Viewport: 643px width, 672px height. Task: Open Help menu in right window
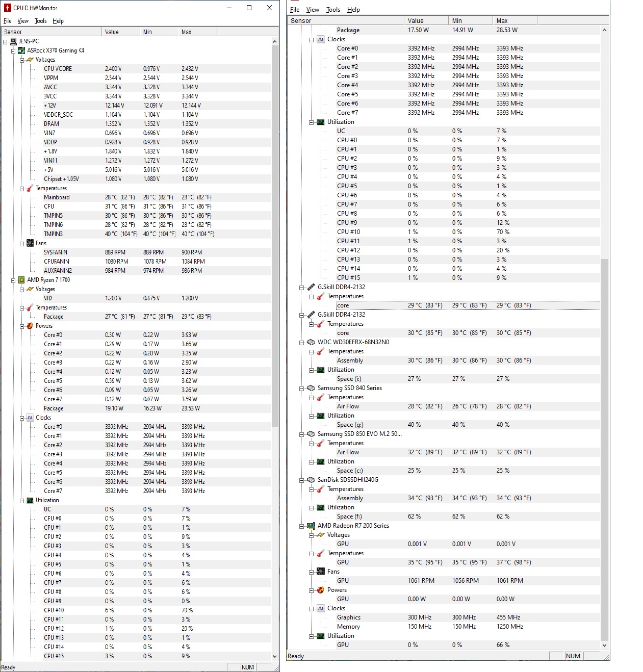(x=353, y=10)
